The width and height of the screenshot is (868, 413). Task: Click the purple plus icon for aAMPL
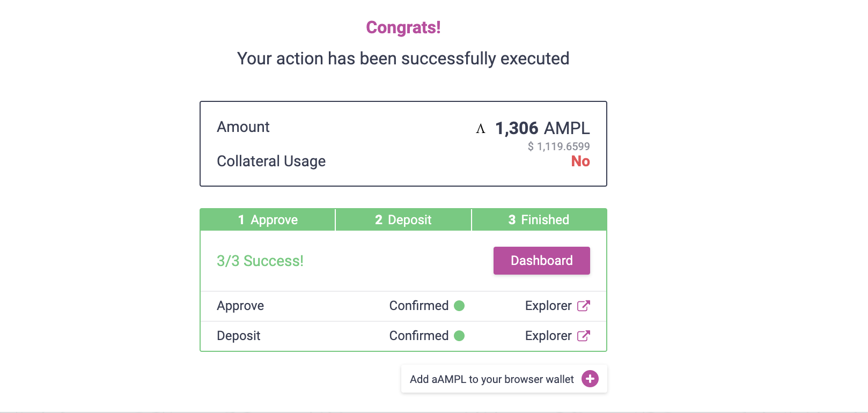[x=590, y=379]
